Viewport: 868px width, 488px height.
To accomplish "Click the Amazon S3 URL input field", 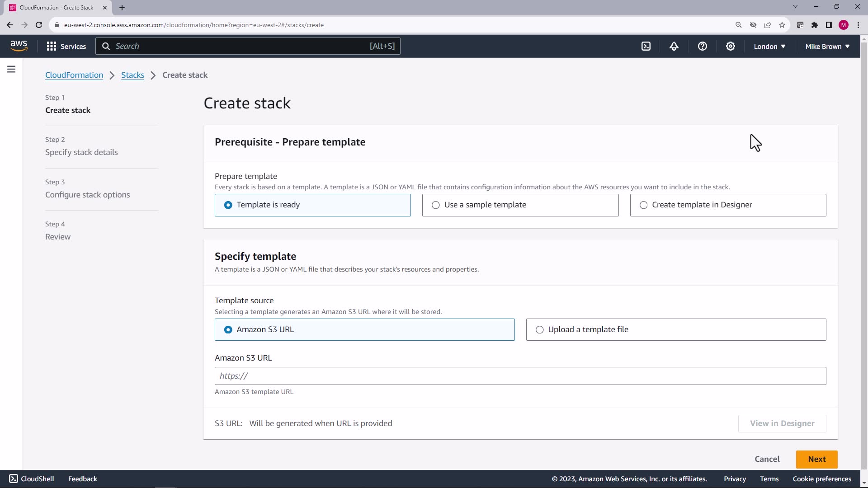I will [520, 376].
